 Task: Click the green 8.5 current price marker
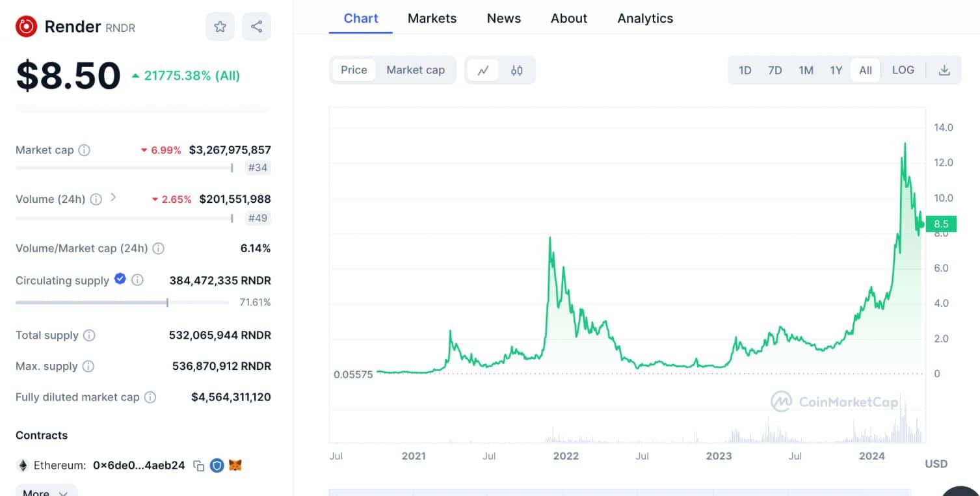tap(941, 224)
